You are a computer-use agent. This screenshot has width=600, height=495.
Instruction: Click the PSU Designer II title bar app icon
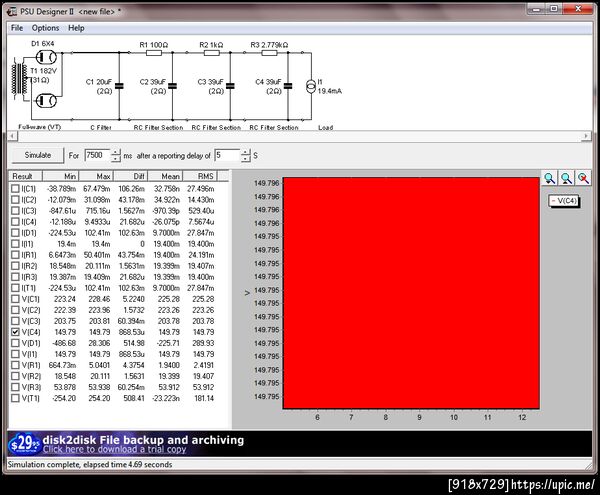[12, 11]
